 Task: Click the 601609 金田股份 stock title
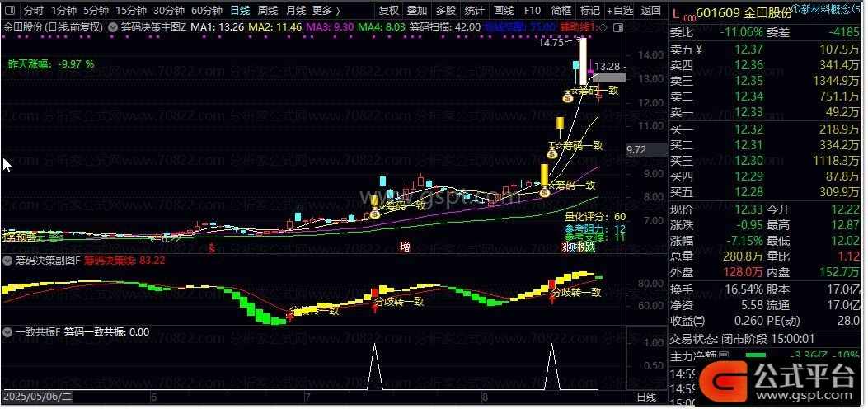click(x=744, y=13)
